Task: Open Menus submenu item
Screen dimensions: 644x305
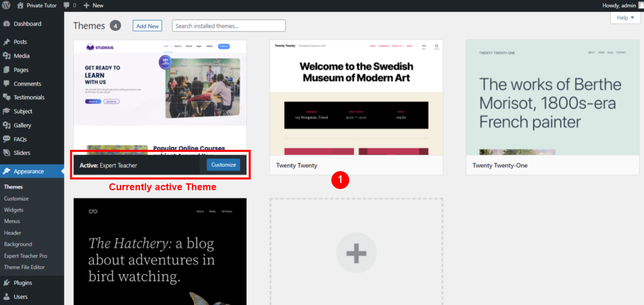Action: pyautogui.click(x=12, y=221)
